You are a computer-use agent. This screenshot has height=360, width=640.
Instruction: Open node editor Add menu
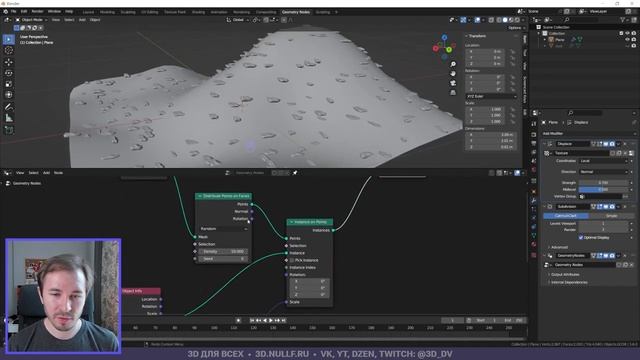(x=47, y=173)
